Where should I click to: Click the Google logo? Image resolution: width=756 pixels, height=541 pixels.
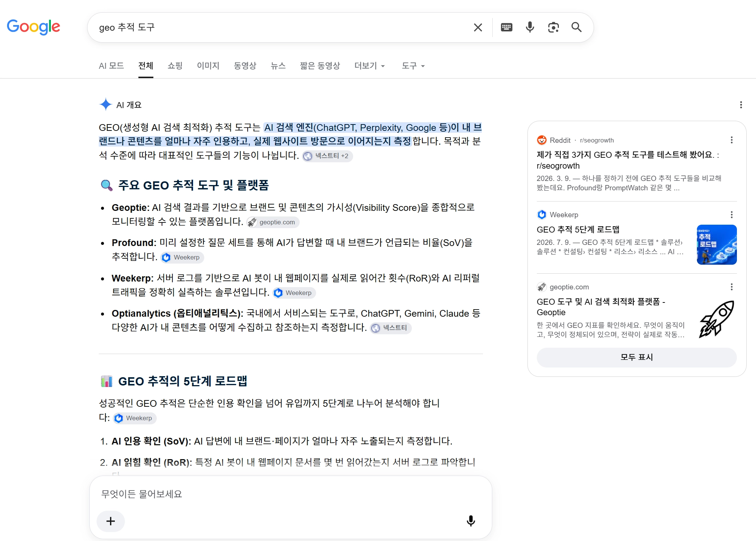coord(33,27)
